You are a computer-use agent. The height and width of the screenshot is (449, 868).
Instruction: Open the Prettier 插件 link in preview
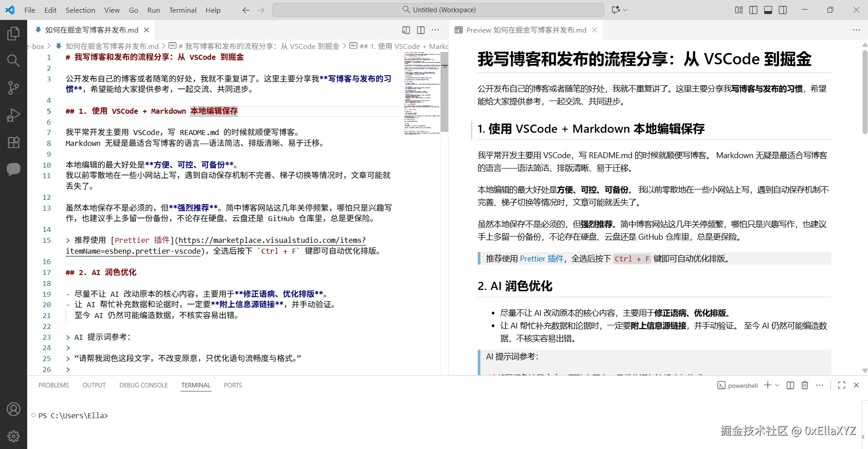tap(542, 259)
